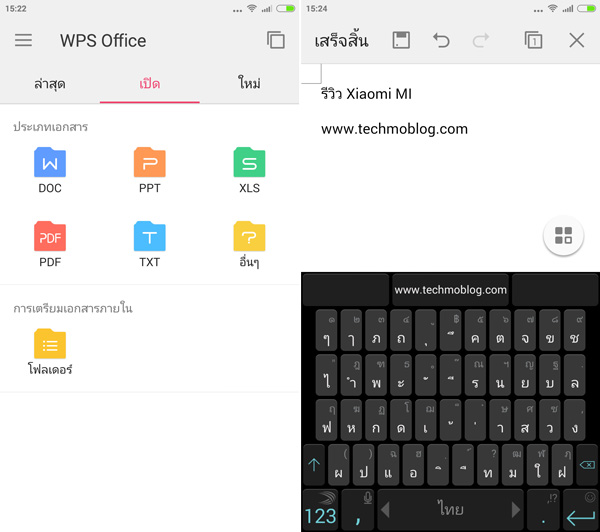The image size is (600, 532).
Task: Select the เปิด tab
Action: [x=150, y=84]
